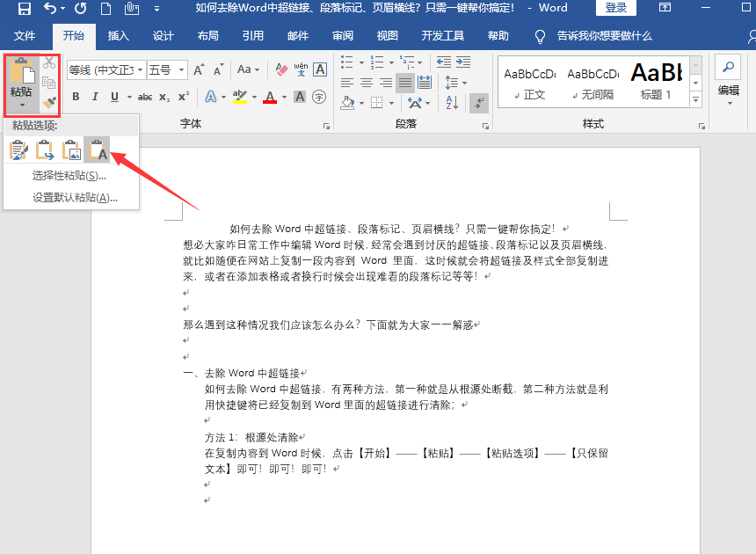Choose Merge Formatting paste option
Image resolution: width=756 pixels, height=554 pixels.
coord(46,150)
